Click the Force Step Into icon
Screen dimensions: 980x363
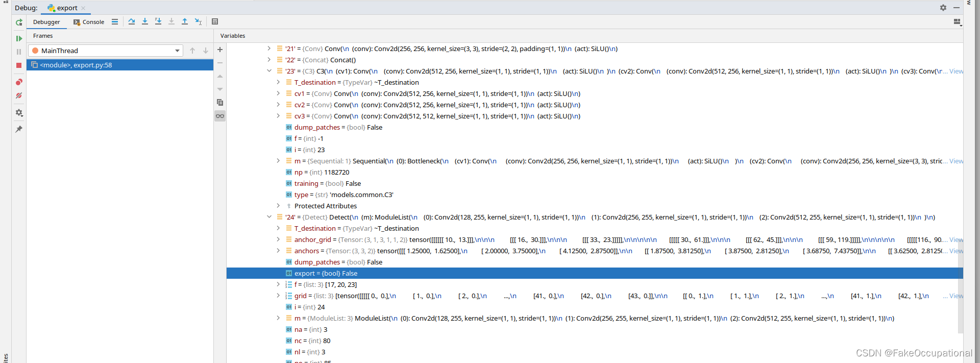pos(171,21)
